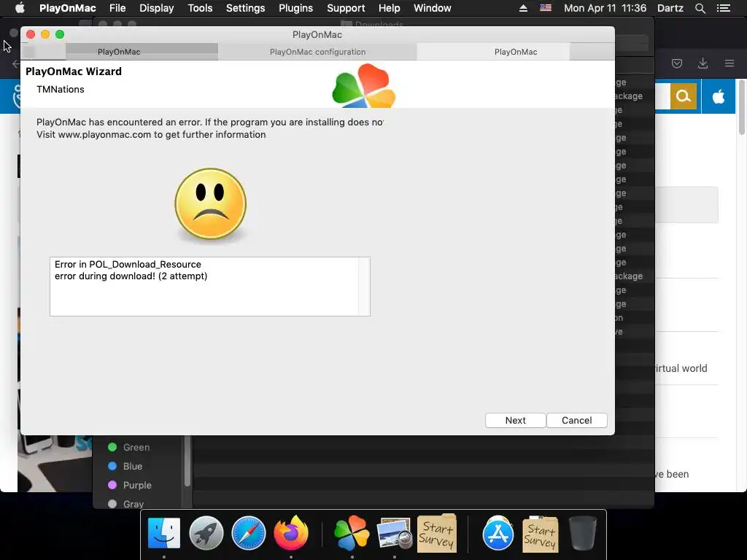This screenshot has width=747, height=560.
Task: Click the PlayOnMac clover logo in wizard
Action: click(x=364, y=86)
